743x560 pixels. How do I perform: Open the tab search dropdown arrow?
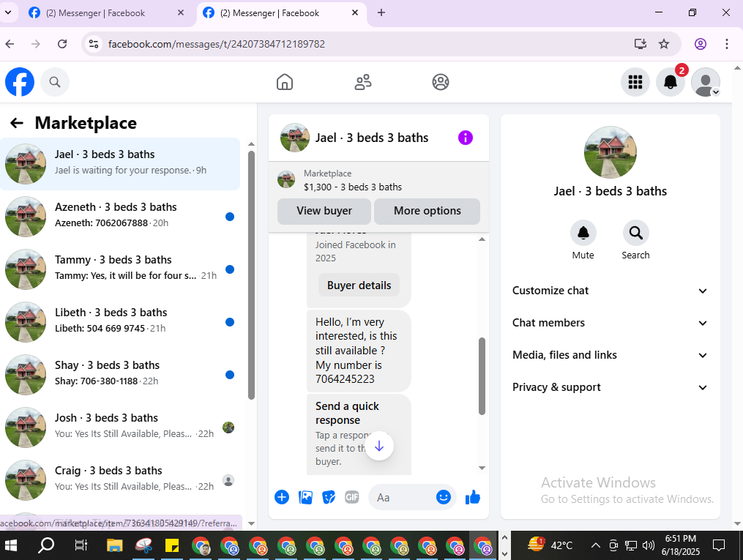8,13
